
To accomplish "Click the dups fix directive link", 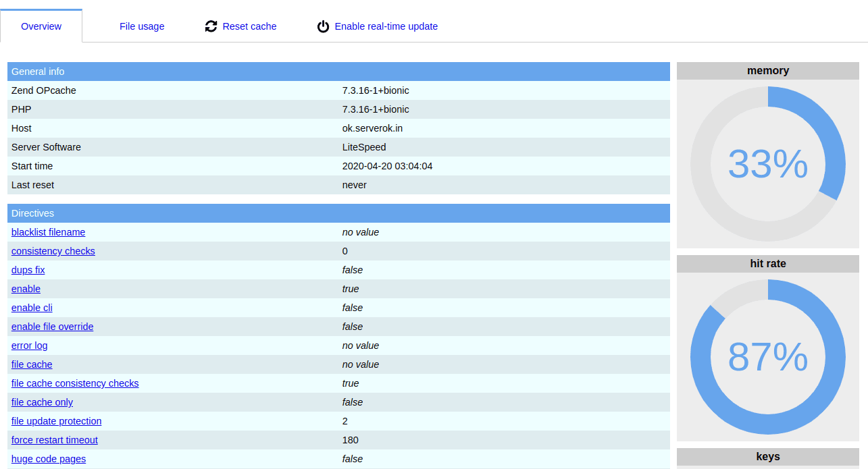I will [28, 269].
